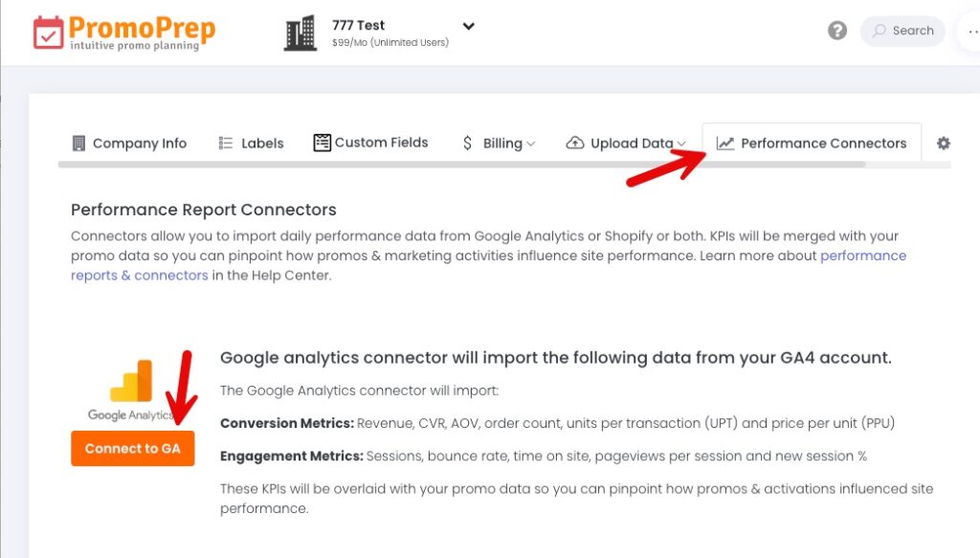
Task: Click the PromoPrep calendar logo icon
Action: [48, 33]
